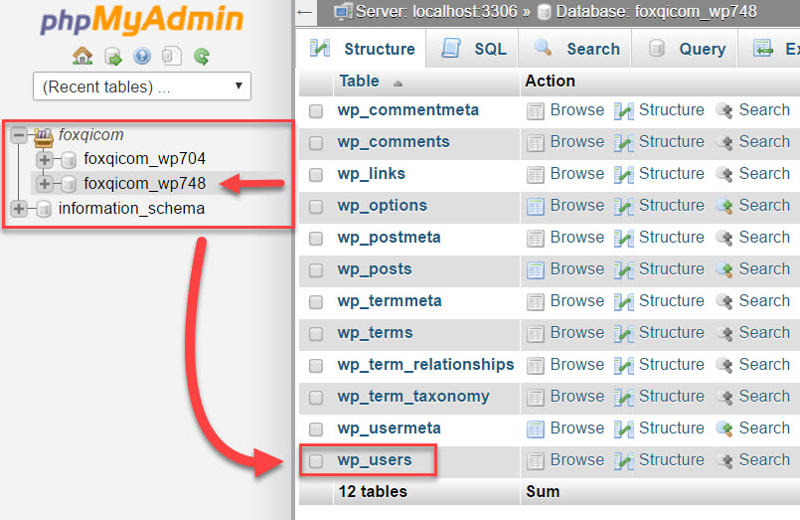Check the wp_comments row checkbox
Viewport: 800px width, 520px height.
(x=316, y=142)
